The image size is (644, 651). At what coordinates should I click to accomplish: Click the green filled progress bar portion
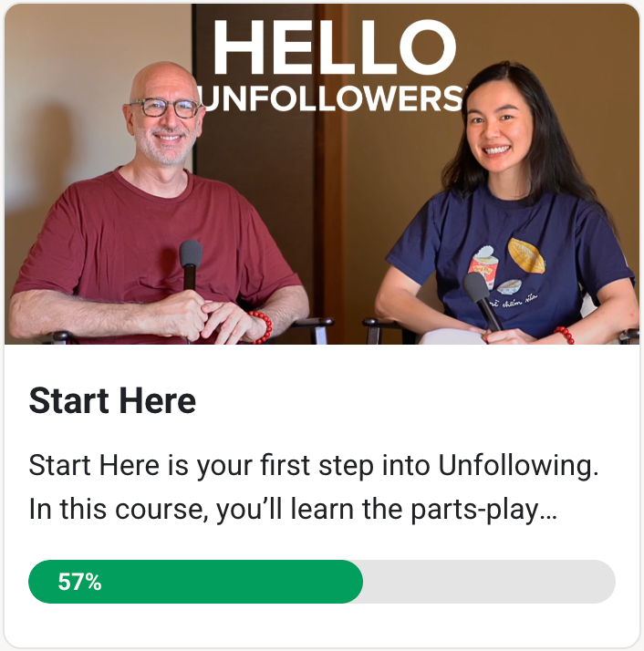point(196,582)
